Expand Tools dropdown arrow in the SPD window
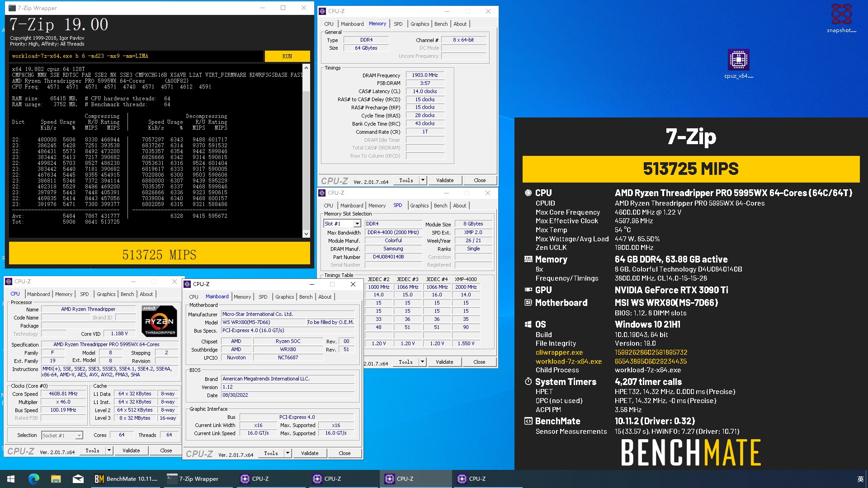 423,362
